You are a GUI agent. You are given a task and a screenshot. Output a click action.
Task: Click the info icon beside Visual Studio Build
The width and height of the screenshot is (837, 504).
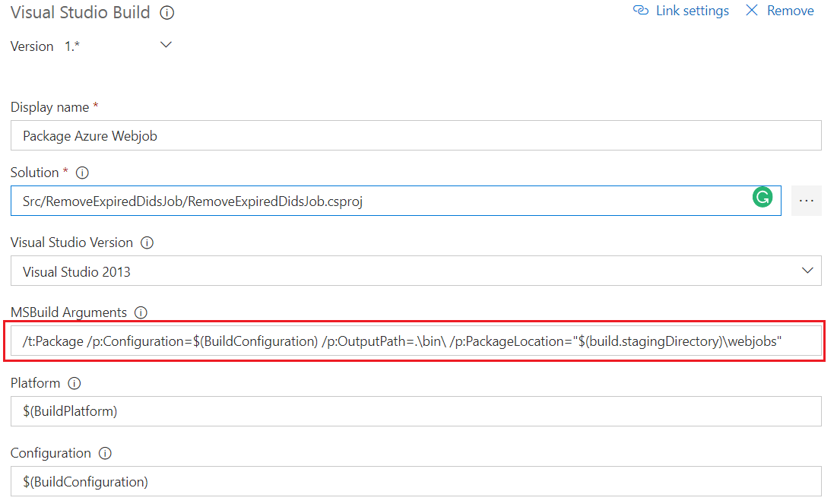click(167, 13)
